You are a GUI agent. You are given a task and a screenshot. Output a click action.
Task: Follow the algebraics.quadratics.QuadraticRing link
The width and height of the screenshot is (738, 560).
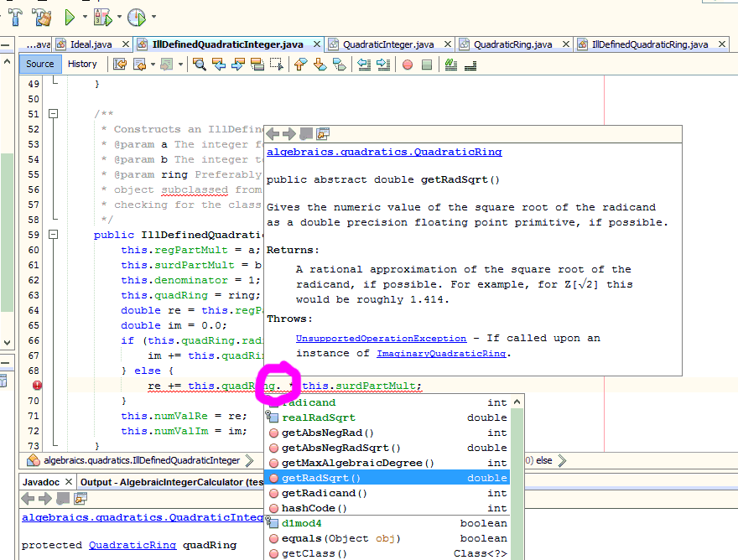click(x=384, y=152)
